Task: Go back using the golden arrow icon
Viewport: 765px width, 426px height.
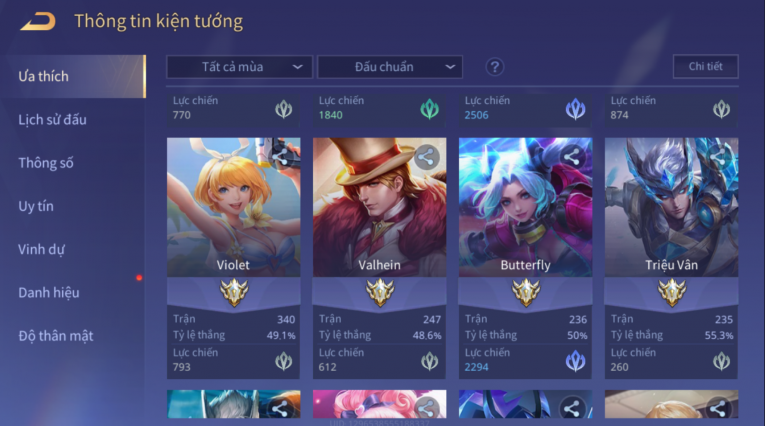Action: tap(38, 21)
